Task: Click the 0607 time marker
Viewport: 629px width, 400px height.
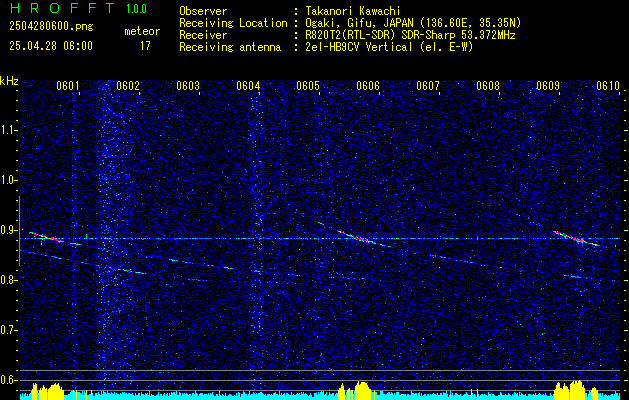Action: pos(428,85)
